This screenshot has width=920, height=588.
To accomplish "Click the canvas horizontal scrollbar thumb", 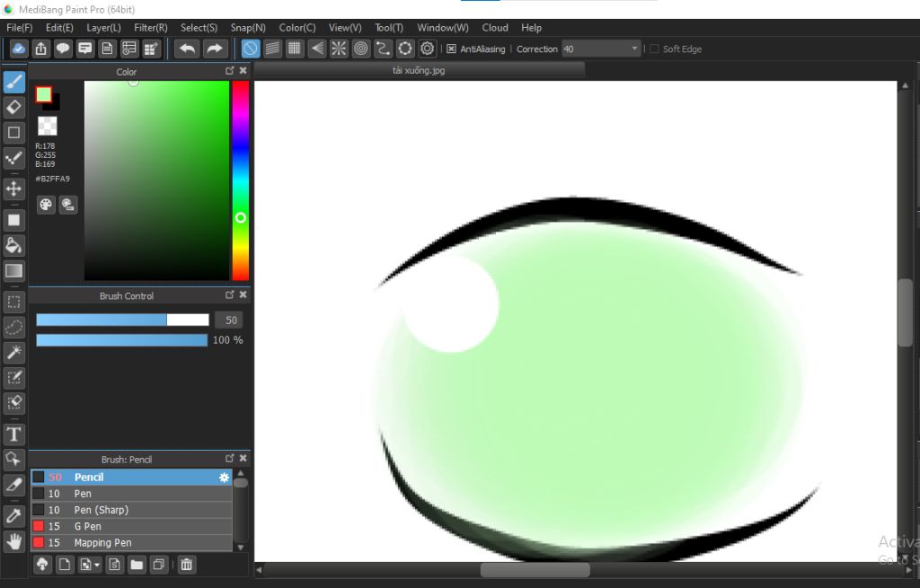I will point(535,570).
